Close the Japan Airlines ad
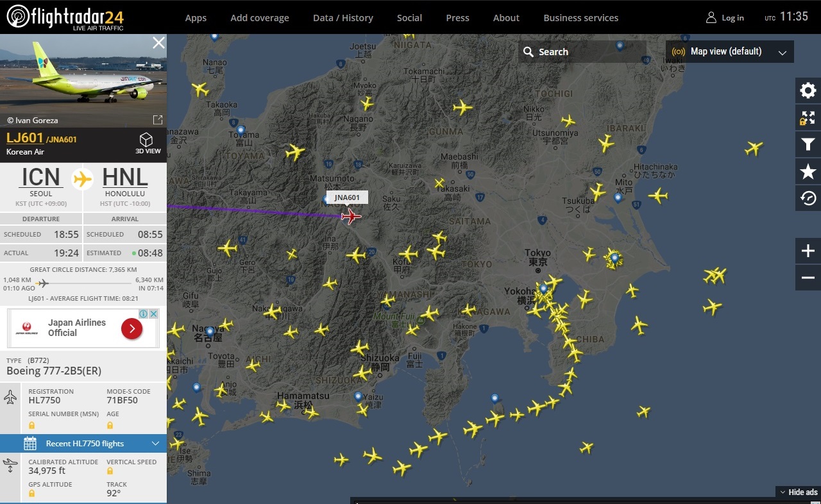Image resolution: width=821 pixels, height=504 pixels. click(x=154, y=314)
